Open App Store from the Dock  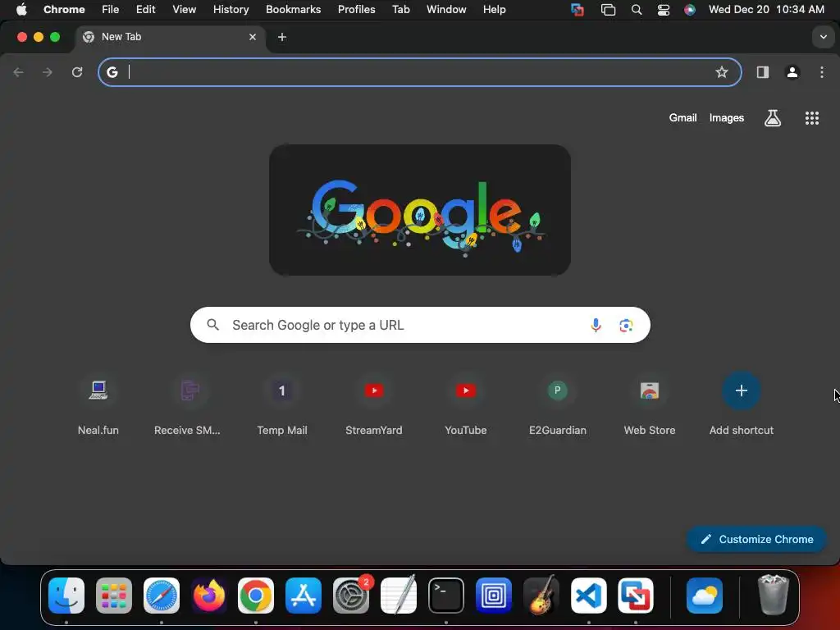[x=304, y=596]
